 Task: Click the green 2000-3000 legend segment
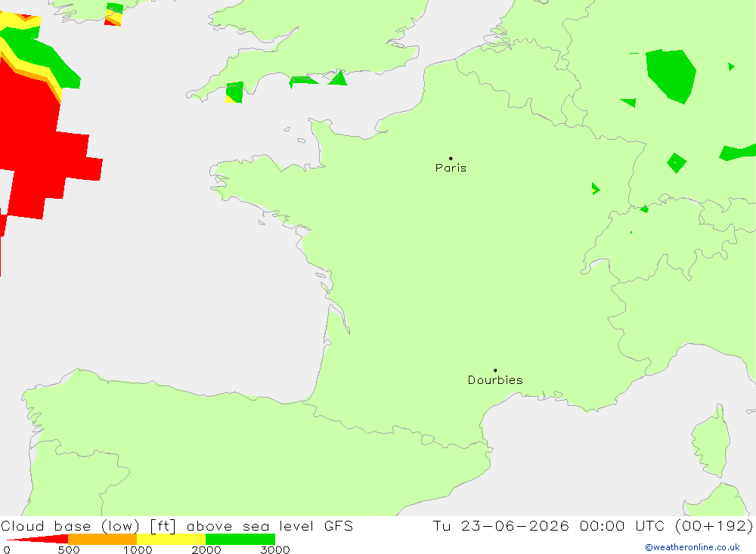(x=240, y=539)
